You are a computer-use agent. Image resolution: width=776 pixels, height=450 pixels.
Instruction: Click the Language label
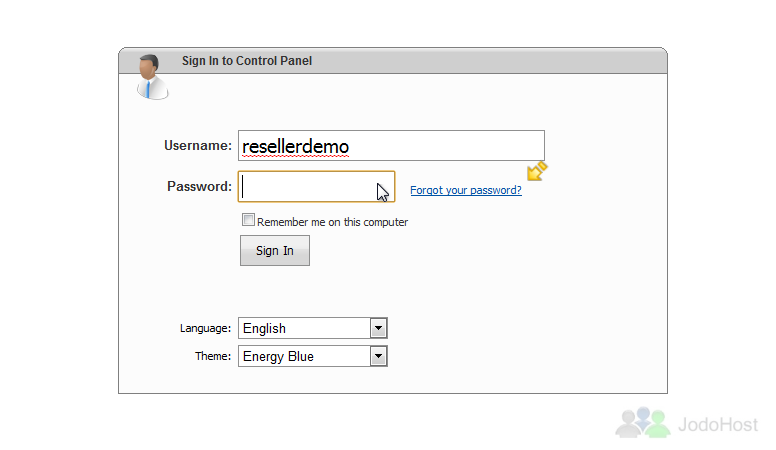coord(205,329)
